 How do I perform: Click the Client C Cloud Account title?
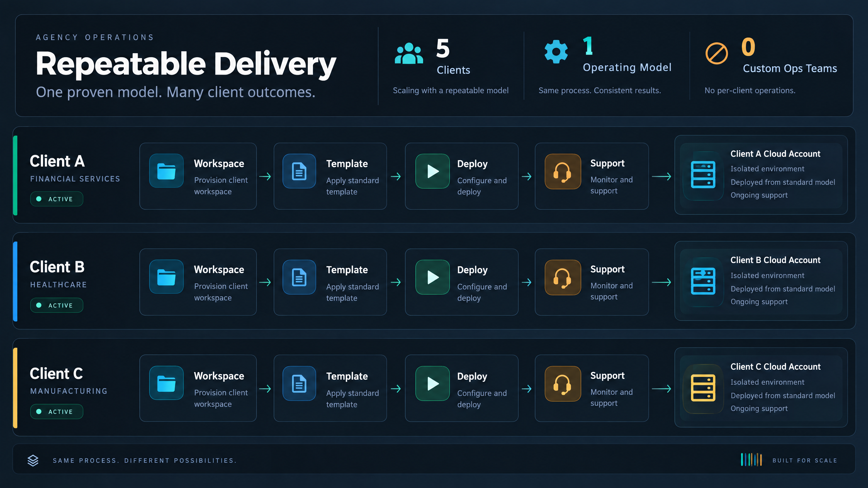coord(775,367)
